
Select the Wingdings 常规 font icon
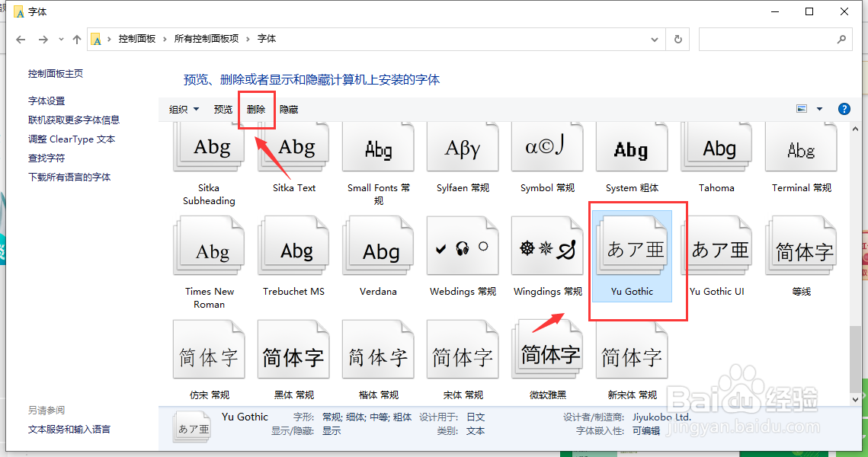[547, 246]
